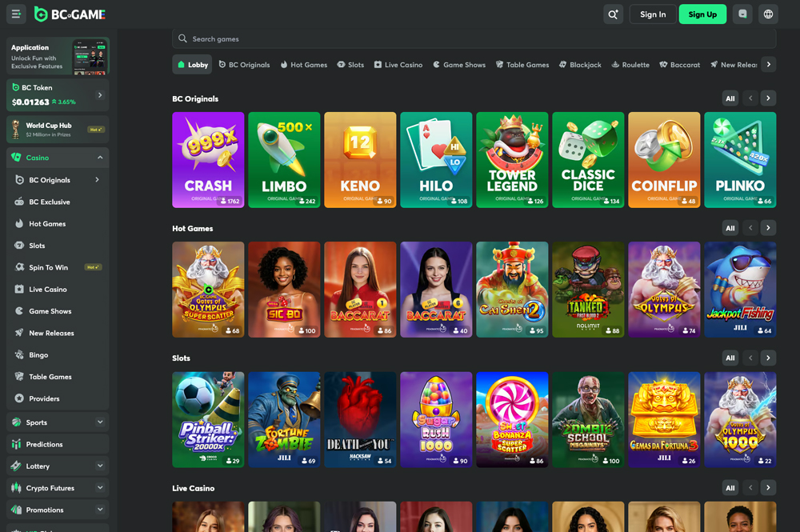
Task: Click All button for BC Originals
Action: click(730, 98)
